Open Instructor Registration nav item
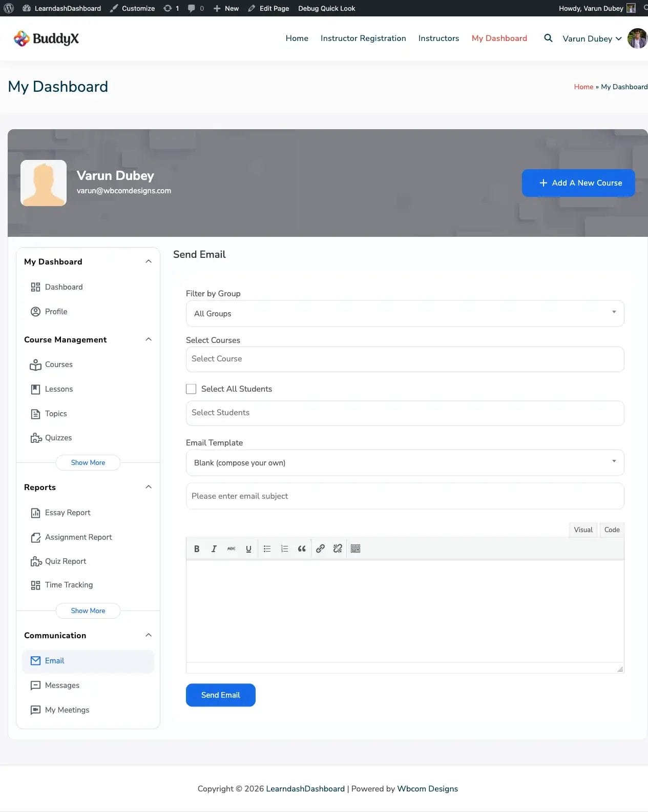Image resolution: width=648 pixels, height=812 pixels. click(x=363, y=38)
